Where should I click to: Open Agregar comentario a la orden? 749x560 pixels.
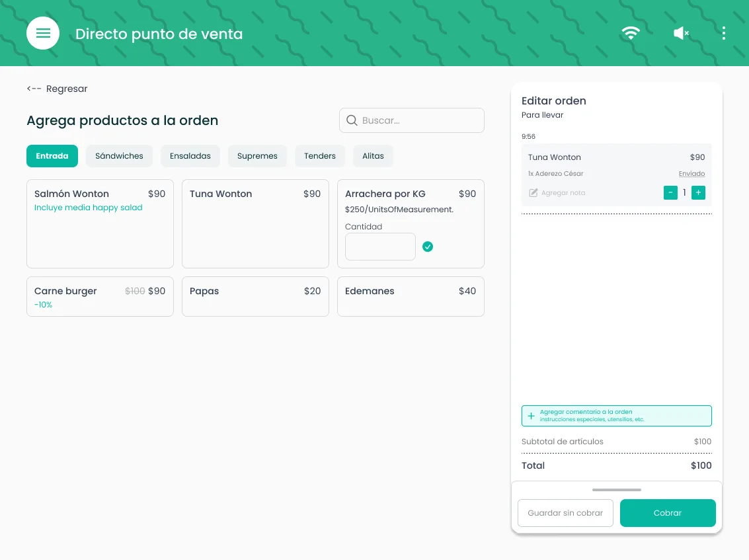coord(616,416)
